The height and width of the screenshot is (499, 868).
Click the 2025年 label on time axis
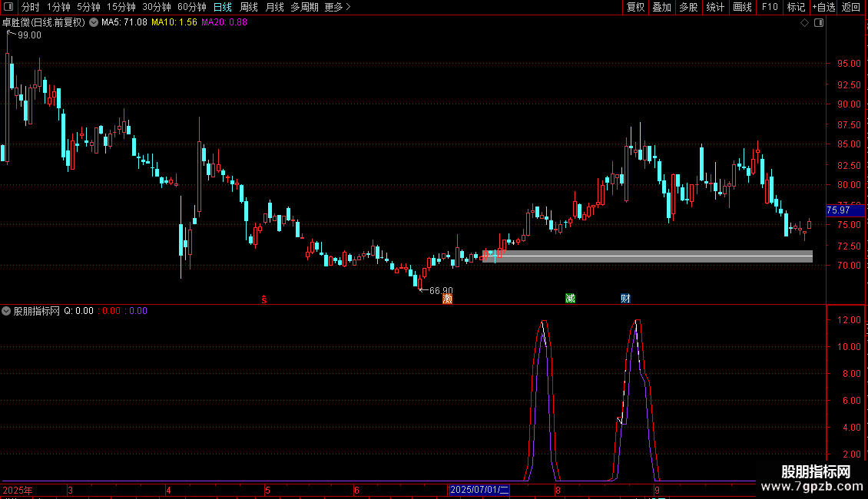(18, 490)
